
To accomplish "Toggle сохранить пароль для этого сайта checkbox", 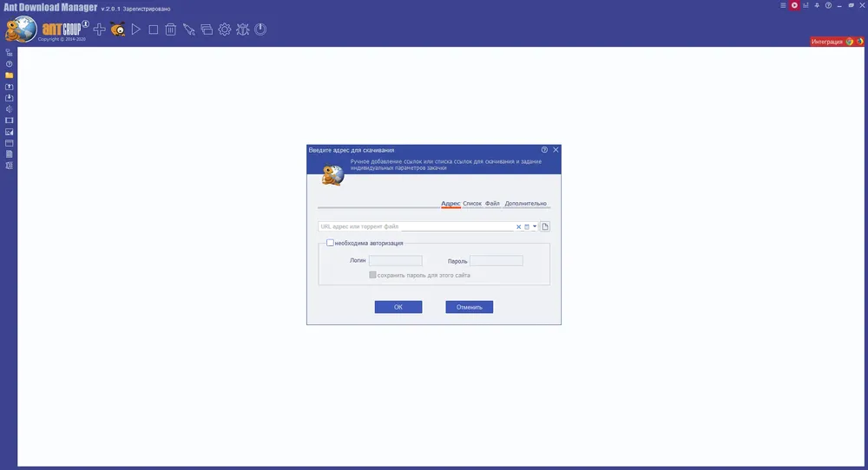I will pos(372,275).
